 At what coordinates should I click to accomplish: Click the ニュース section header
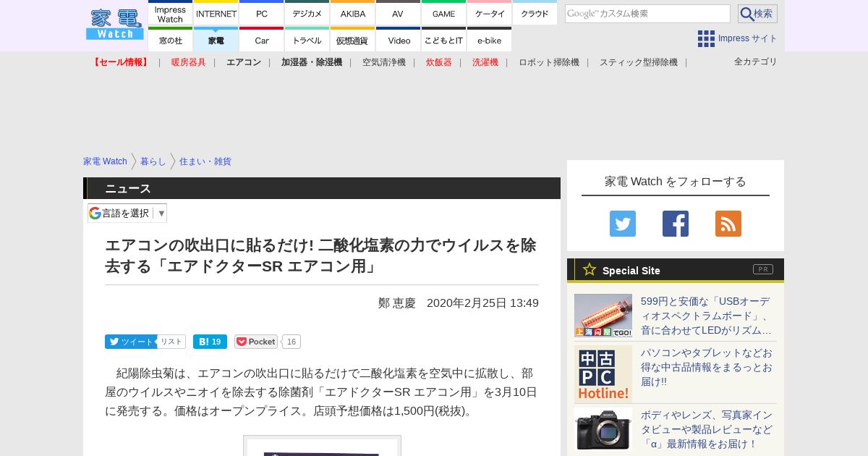tap(322, 188)
